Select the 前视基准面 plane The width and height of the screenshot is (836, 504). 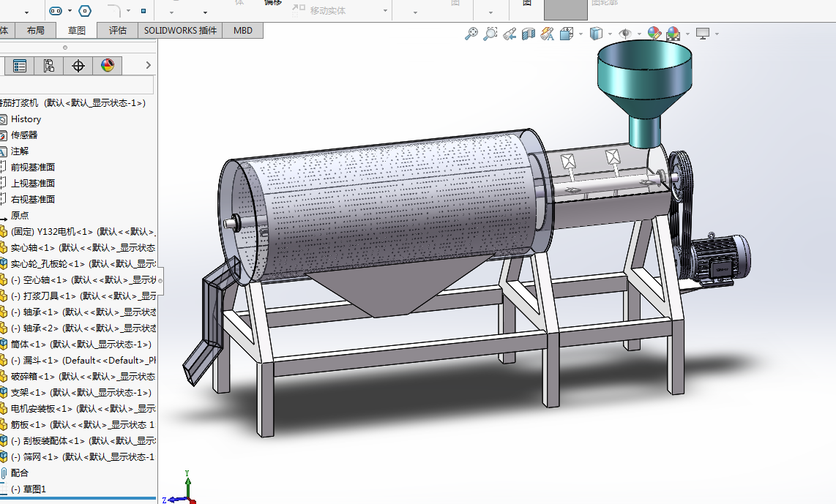(32, 168)
